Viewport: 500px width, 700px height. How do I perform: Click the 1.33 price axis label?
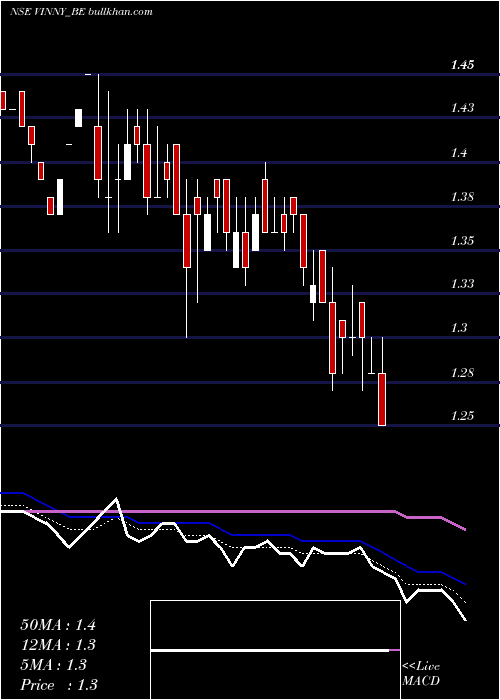coord(462,283)
